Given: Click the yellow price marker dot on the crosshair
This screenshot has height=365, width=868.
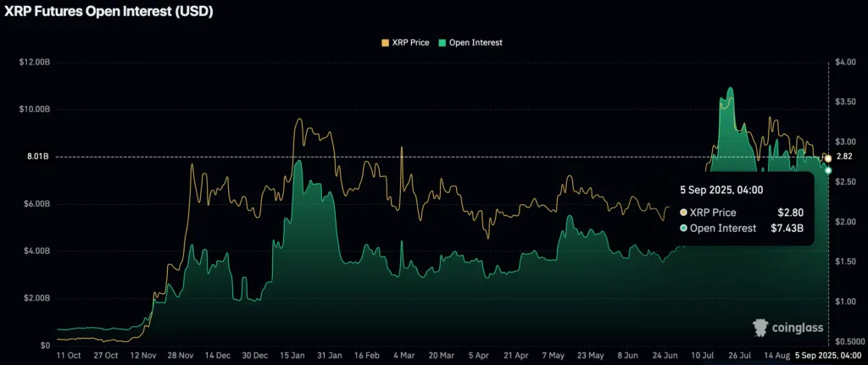Looking at the screenshot, I should [827, 158].
